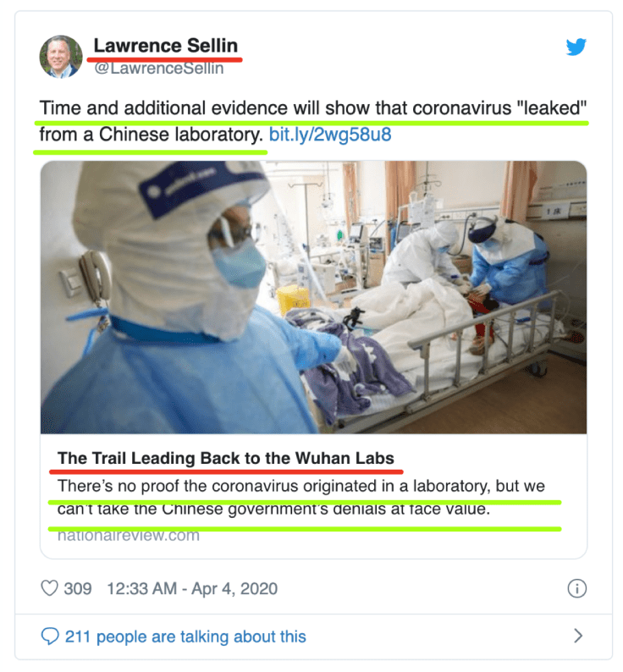The height and width of the screenshot is (672, 623).
Task: Click the 309 likes count
Action: tap(78, 588)
